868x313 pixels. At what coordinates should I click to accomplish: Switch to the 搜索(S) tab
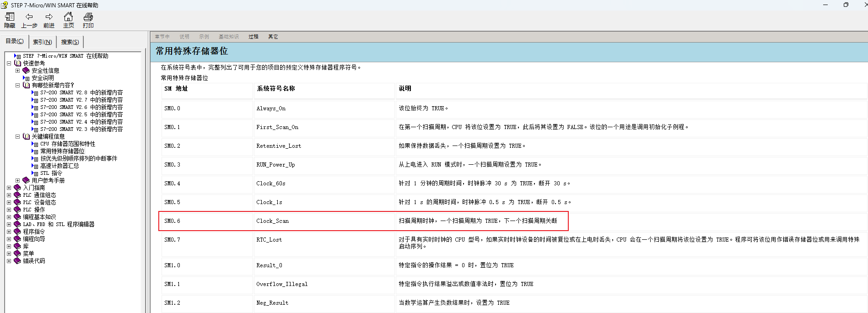70,42
